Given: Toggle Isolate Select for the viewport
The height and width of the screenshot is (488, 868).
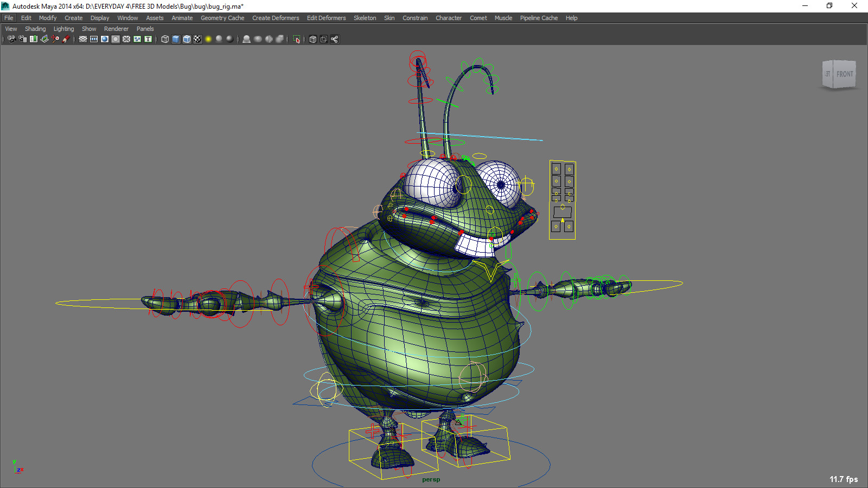Looking at the screenshot, I should tap(296, 39).
